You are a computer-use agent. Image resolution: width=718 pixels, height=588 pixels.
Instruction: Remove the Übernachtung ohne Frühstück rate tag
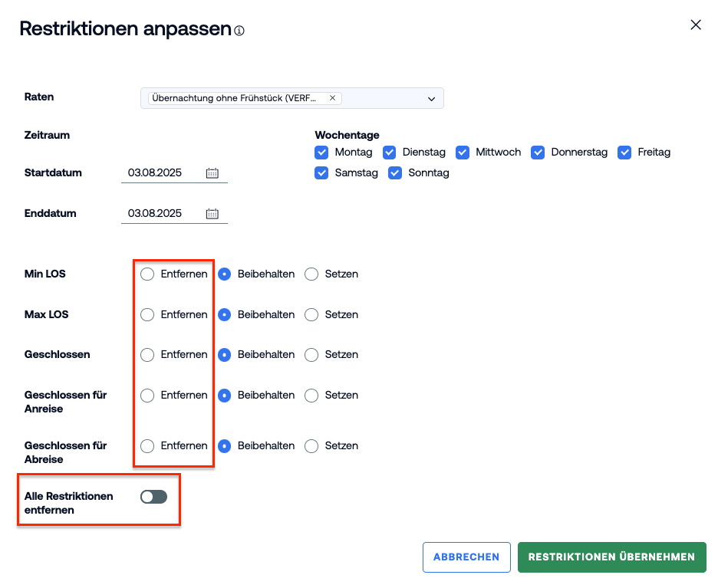[332, 98]
